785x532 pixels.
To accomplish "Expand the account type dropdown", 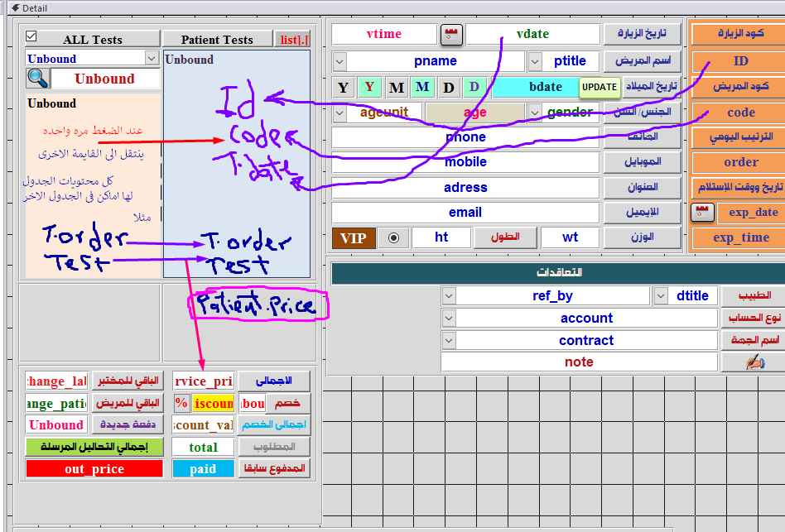I will 448,318.
